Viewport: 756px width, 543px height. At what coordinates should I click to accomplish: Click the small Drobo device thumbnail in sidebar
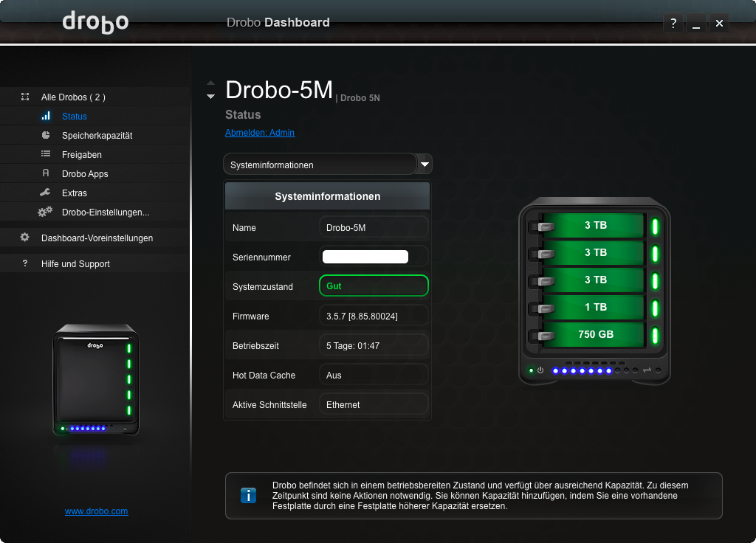pos(95,380)
